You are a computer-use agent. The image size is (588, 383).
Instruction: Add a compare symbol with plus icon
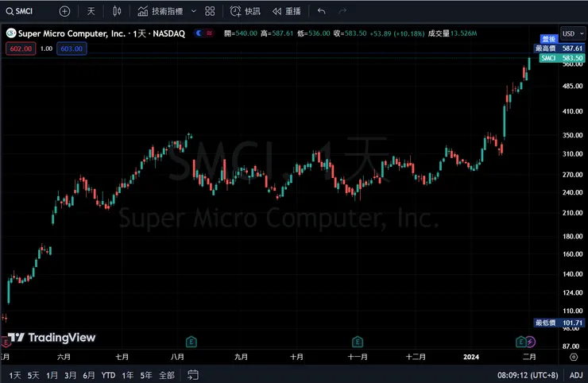click(x=64, y=11)
